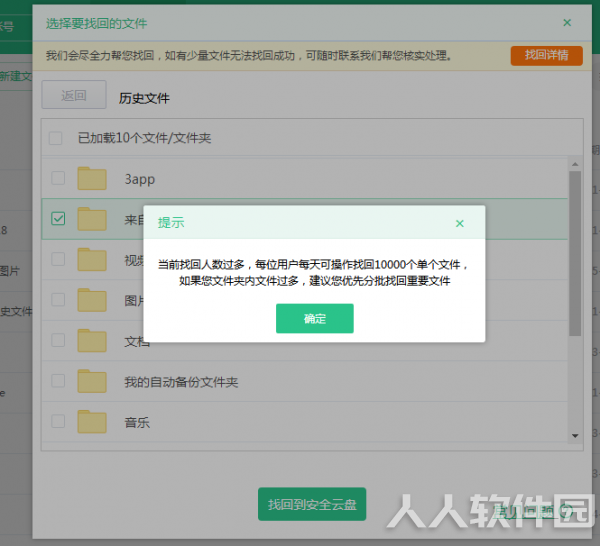This screenshot has width=600, height=546.
Task: Click the 我的自动备份文件夹 folder icon
Action: click(x=92, y=381)
